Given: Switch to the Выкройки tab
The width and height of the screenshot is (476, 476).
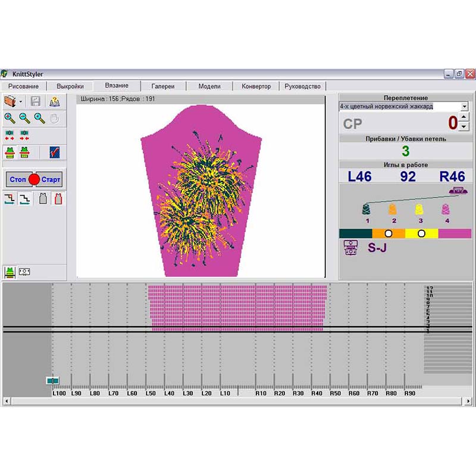Looking at the screenshot, I should click(x=70, y=86).
